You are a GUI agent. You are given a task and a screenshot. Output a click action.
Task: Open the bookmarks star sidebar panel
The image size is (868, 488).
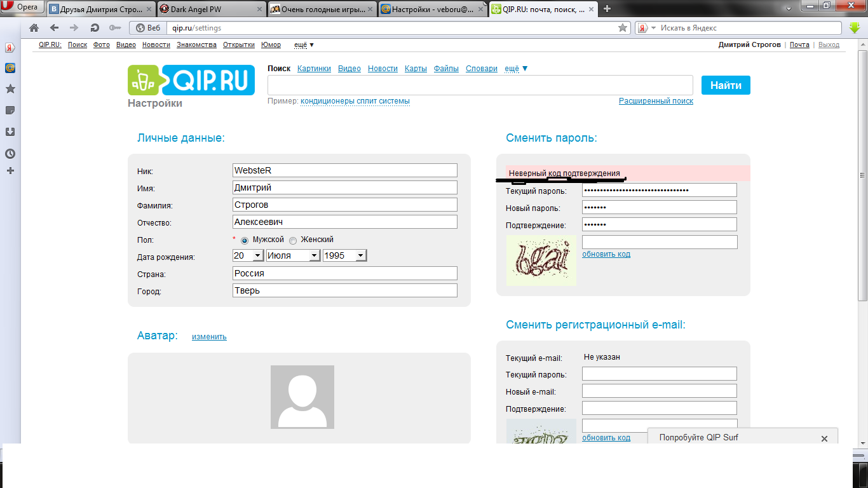pyautogui.click(x=10, y=89)
